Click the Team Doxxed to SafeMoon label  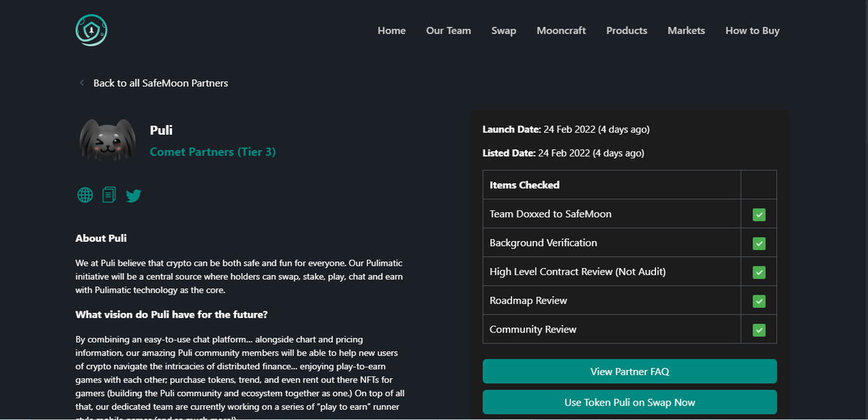pyautogui.click(x=550, y=214)
